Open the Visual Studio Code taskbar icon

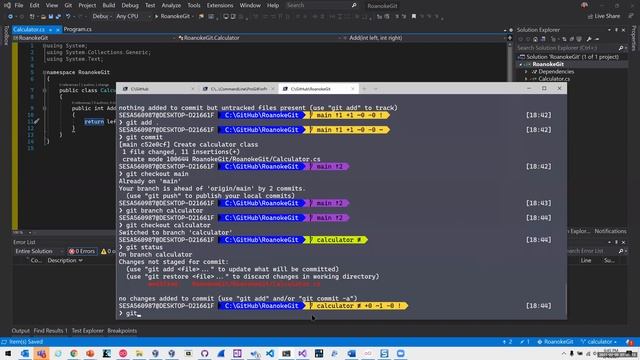click(270, 353)
